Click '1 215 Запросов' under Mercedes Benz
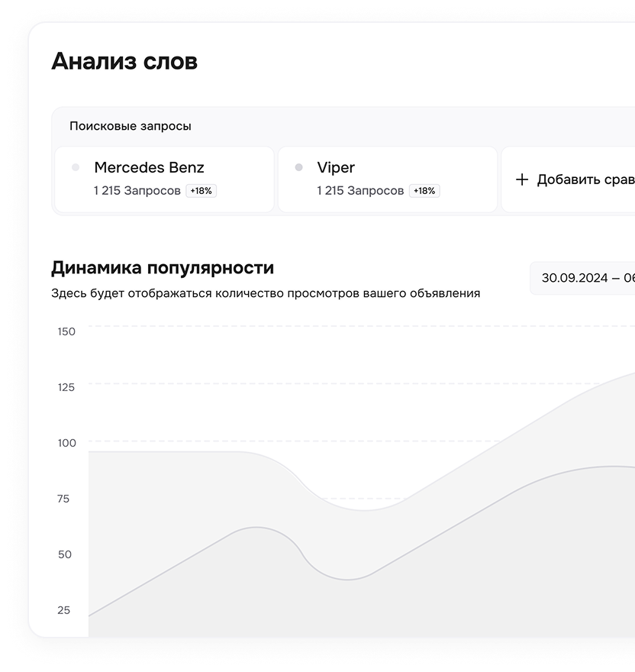 click(x=137, y=191)
